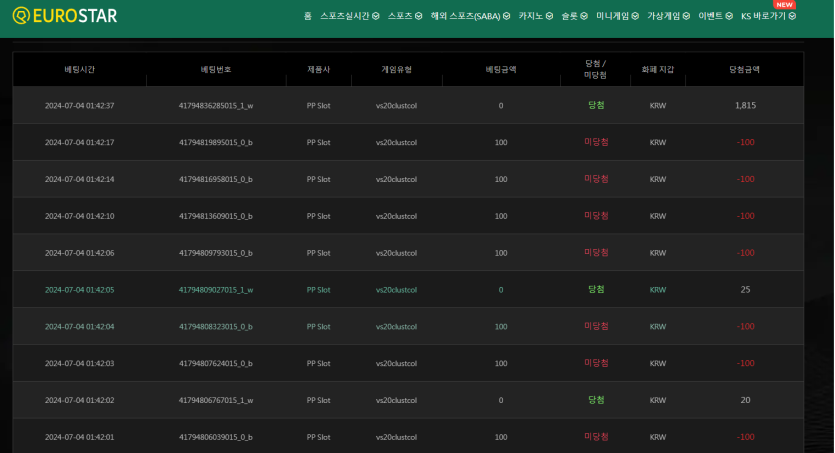This screenshot has width=835, height=453.
Task: Expand the chevron next to 스포츠
Action: pyautogui.click(x=419, y=16)
